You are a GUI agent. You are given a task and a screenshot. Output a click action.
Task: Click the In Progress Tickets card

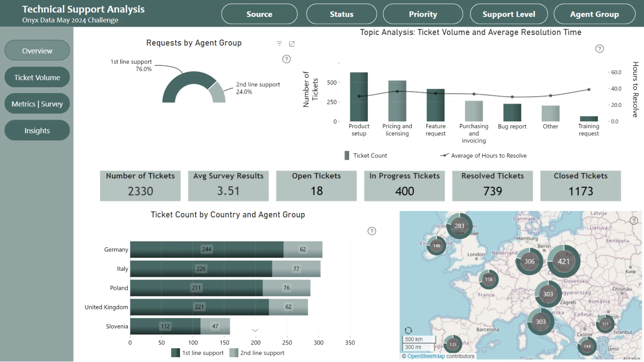pyautogui.click(x=405, y=186)
